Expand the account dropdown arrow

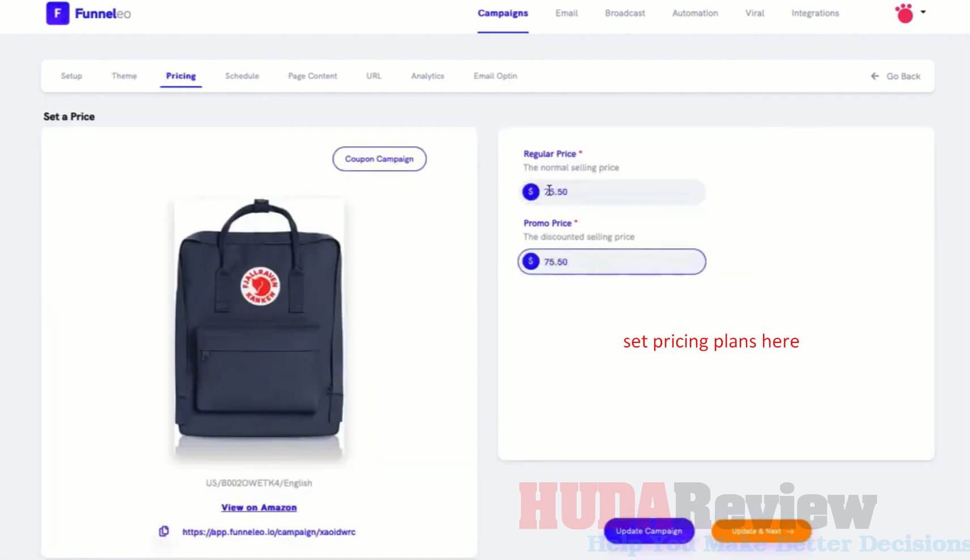click(923, 12)
